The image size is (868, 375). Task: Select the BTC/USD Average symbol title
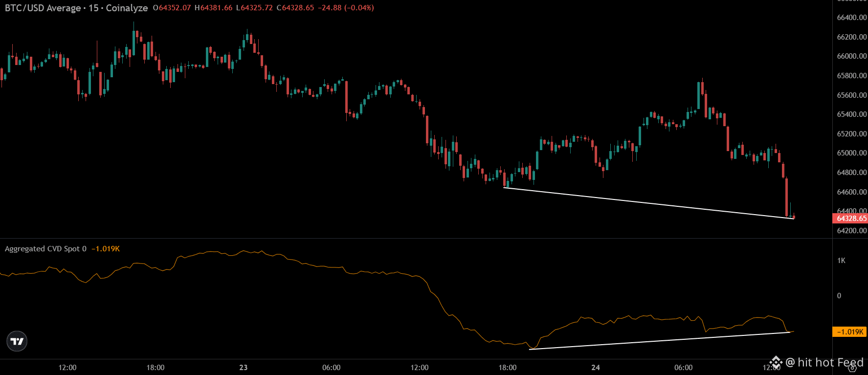[43, 8]
